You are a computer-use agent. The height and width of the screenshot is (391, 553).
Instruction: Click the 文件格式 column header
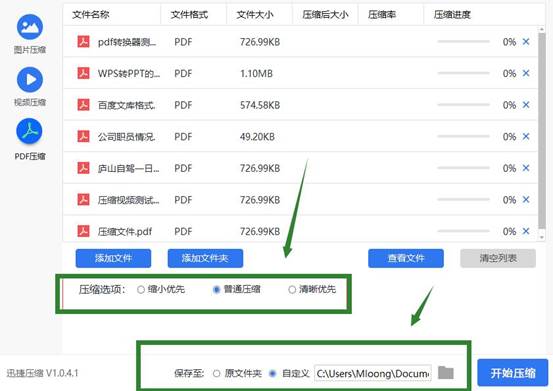pyautogui.click(x=189, y=15)
